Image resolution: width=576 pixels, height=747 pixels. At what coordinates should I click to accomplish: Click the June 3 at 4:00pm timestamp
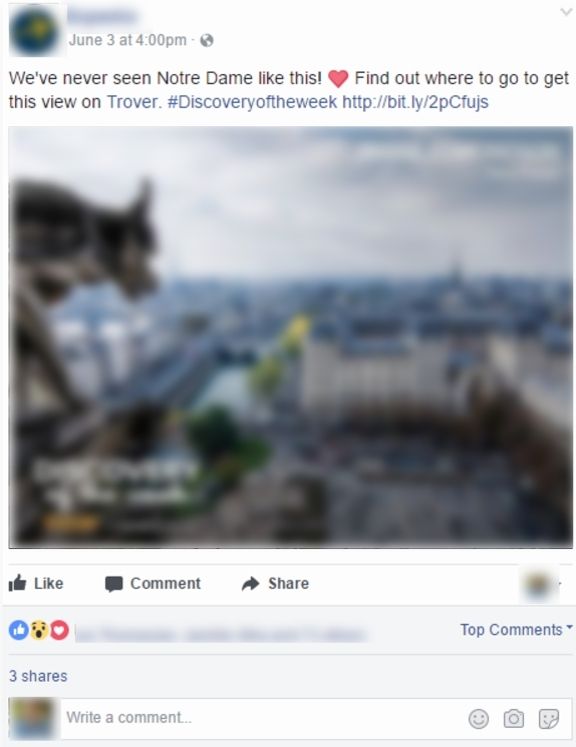point(128,40)
